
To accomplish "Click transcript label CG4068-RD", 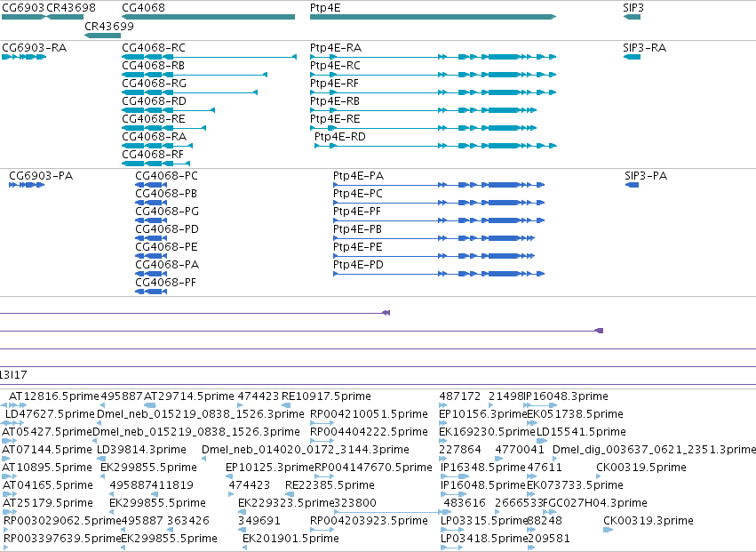I will pos(154,101).
